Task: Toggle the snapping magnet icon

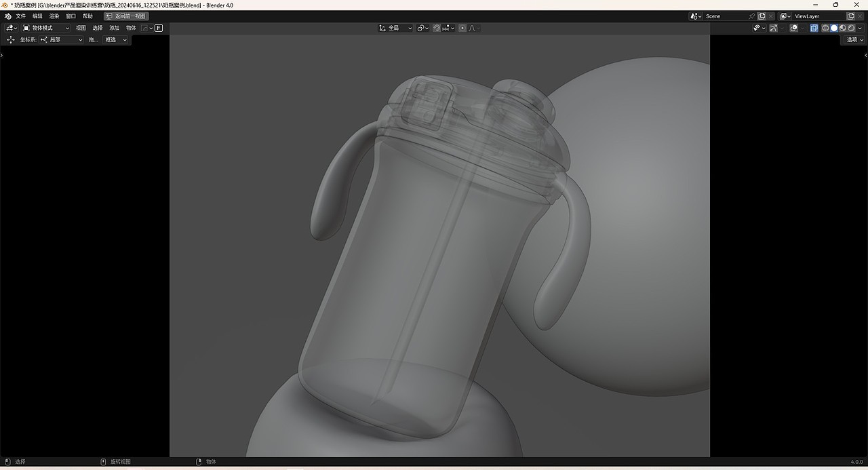Action: [437, 28]
